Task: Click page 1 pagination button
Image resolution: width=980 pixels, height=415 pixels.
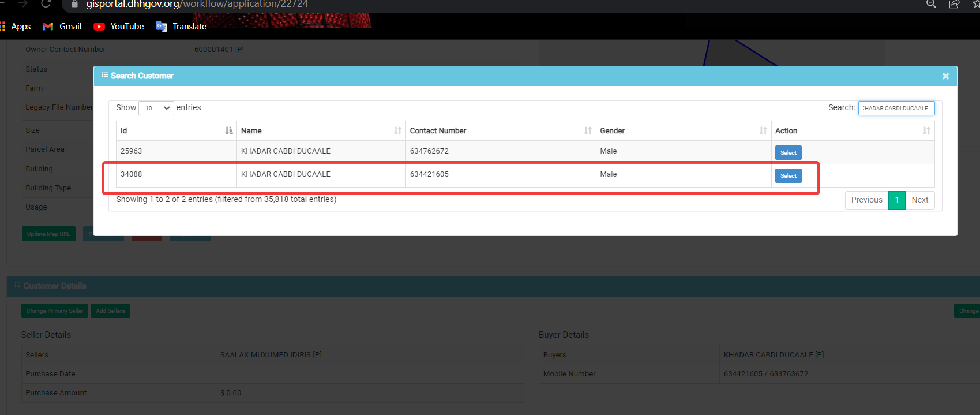Action: [897, 200]
